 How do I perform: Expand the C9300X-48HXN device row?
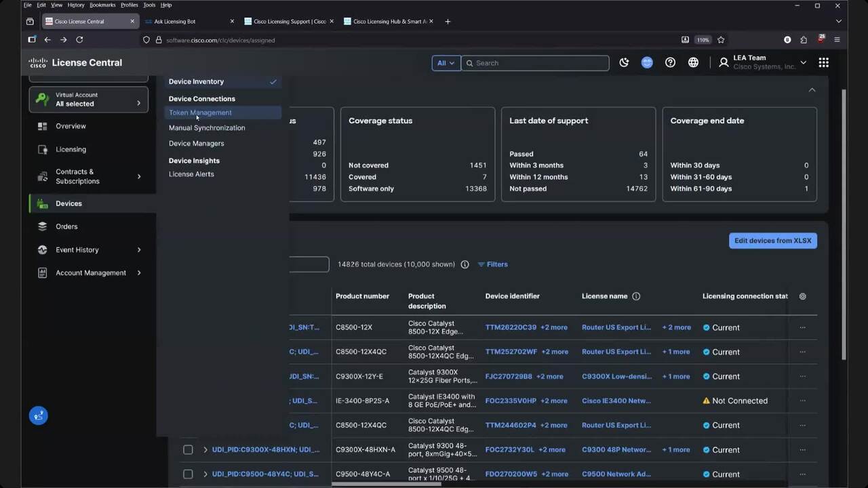(205, 449)
